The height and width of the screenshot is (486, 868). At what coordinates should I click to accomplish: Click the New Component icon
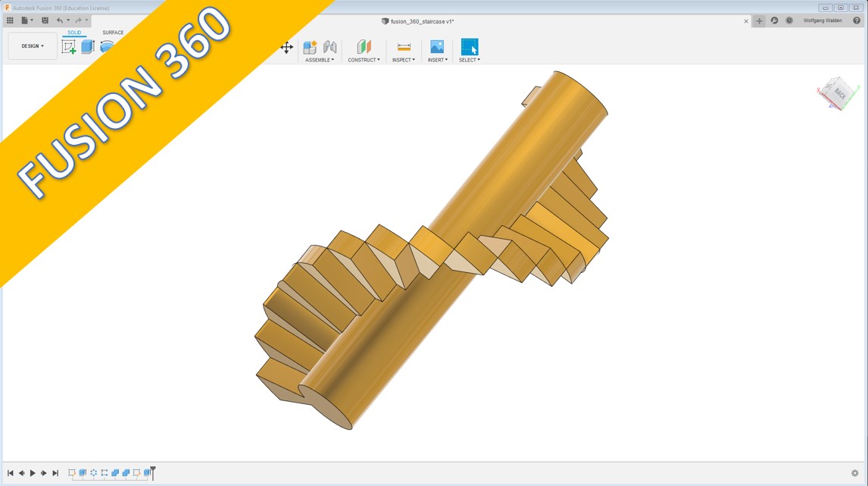click(310, 47)
